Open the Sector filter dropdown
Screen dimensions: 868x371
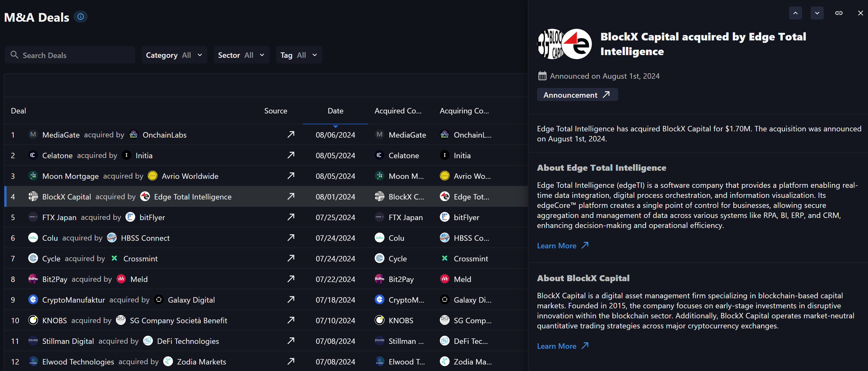[241, 55]
